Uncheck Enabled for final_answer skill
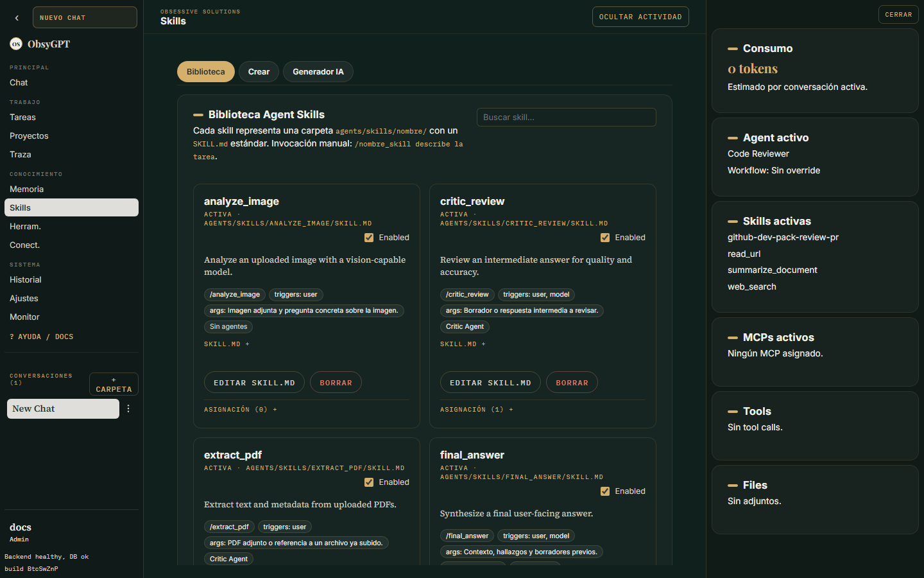Image resolution: width=924 pixels, height=578 pixels. pyautogui.click(x=605, y=491)
